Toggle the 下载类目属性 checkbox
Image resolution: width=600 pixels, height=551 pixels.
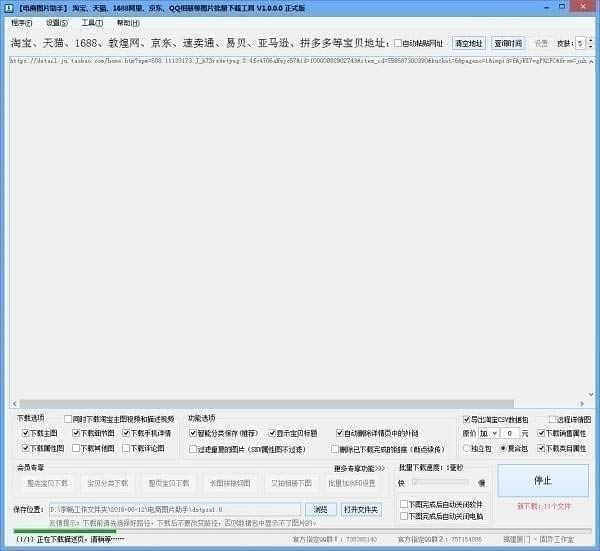541,448
